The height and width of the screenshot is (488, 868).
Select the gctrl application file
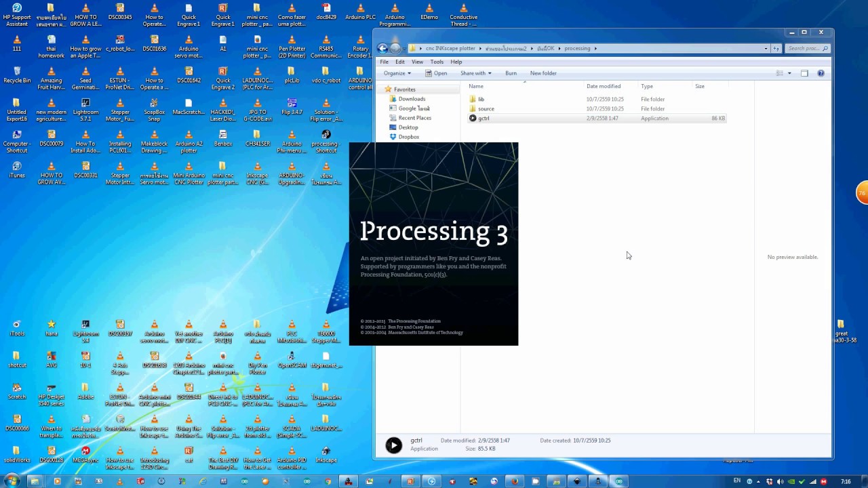pyautogui.click(x=597, y=118)
